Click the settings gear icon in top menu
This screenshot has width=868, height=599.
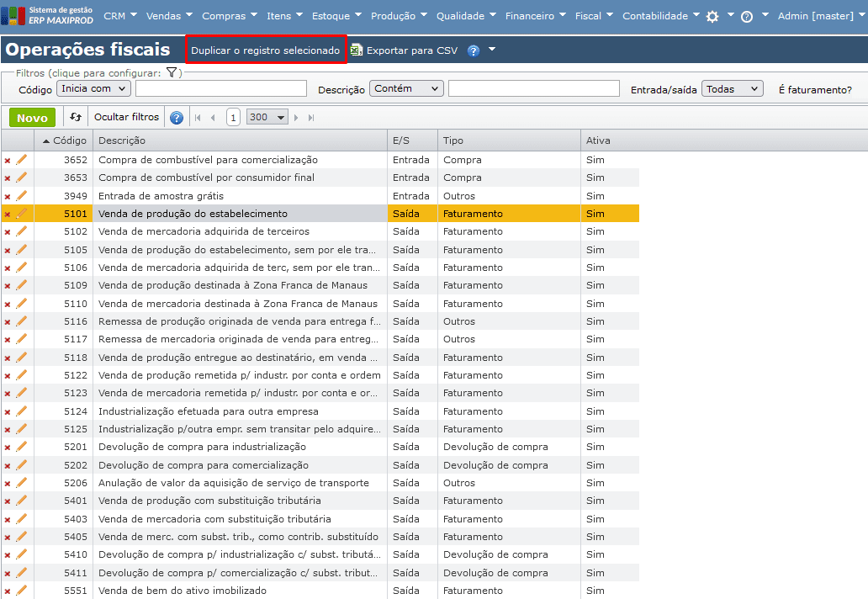tap(712, 16)
